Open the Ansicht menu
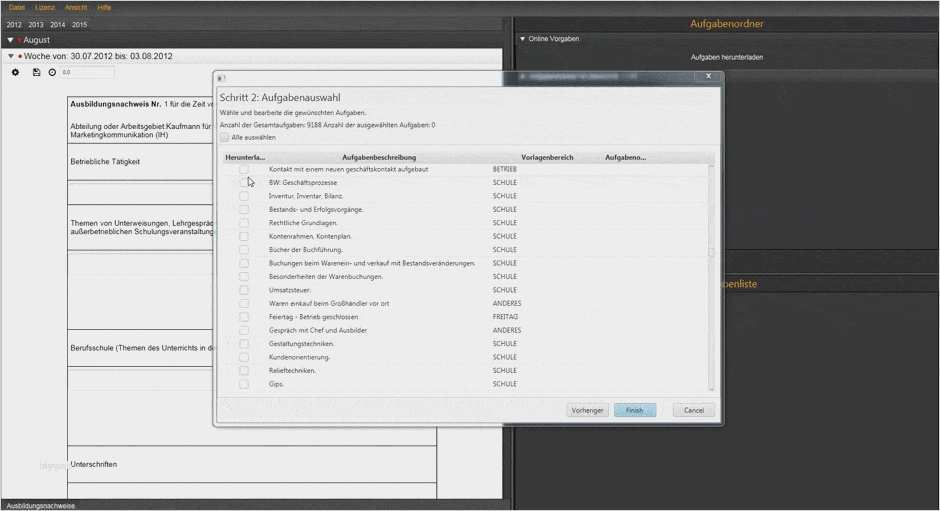The width and height of the screenshot is (940, 511). tap(76, 7)
